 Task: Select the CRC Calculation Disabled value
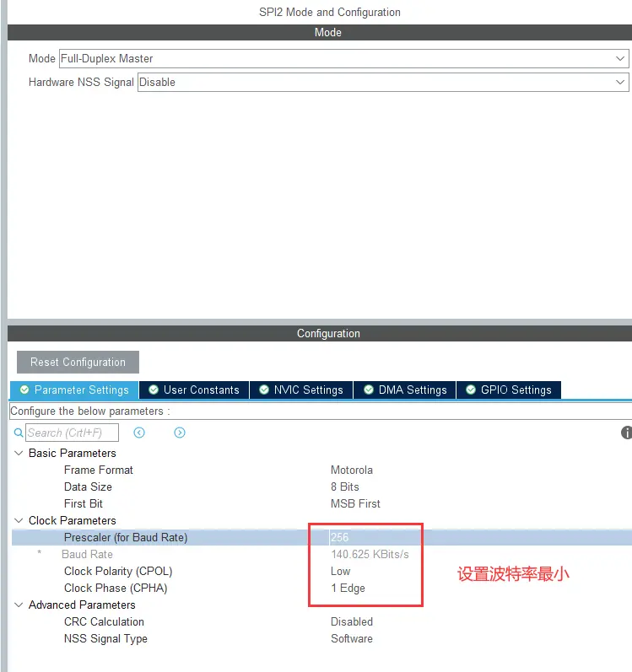click(x=352, y=621)
